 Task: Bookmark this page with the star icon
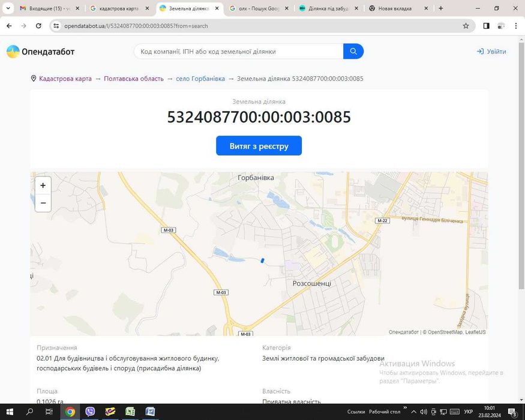click(466, 26)
